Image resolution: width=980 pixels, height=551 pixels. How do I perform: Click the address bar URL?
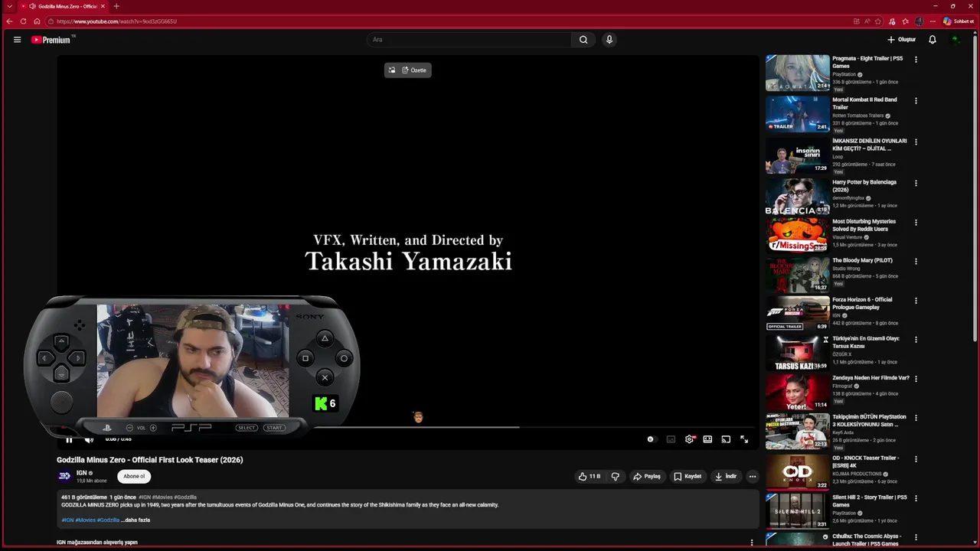pos(116,21)
